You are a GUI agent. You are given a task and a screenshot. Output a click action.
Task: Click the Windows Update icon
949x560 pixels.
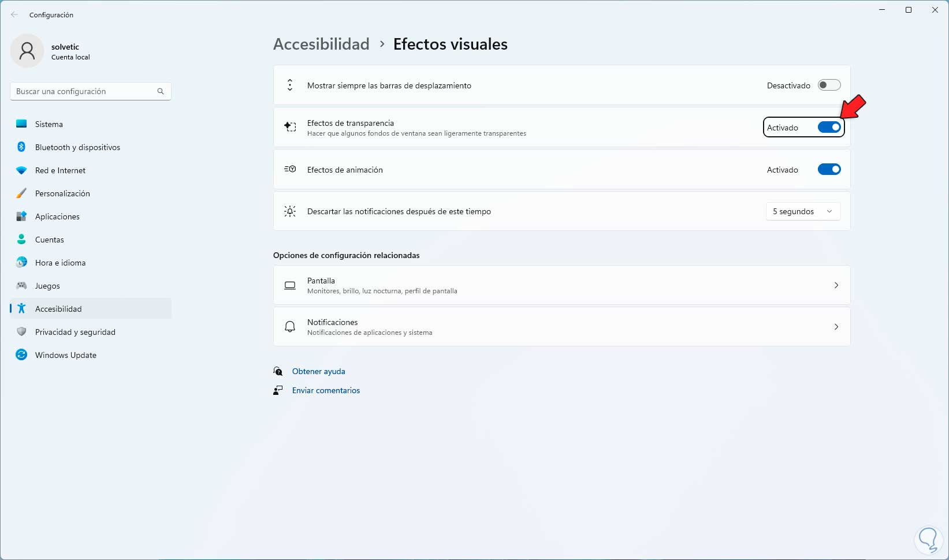click(x=21, y=355)
